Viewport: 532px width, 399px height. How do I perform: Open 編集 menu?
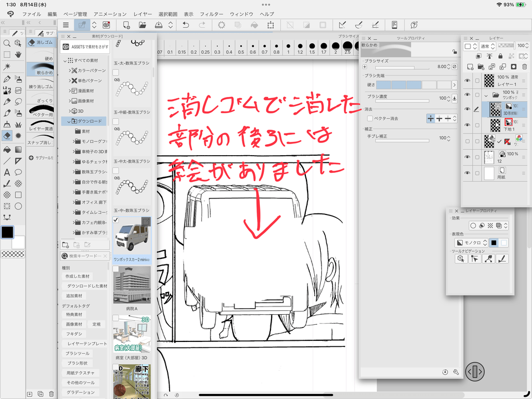tap(52, 14)
